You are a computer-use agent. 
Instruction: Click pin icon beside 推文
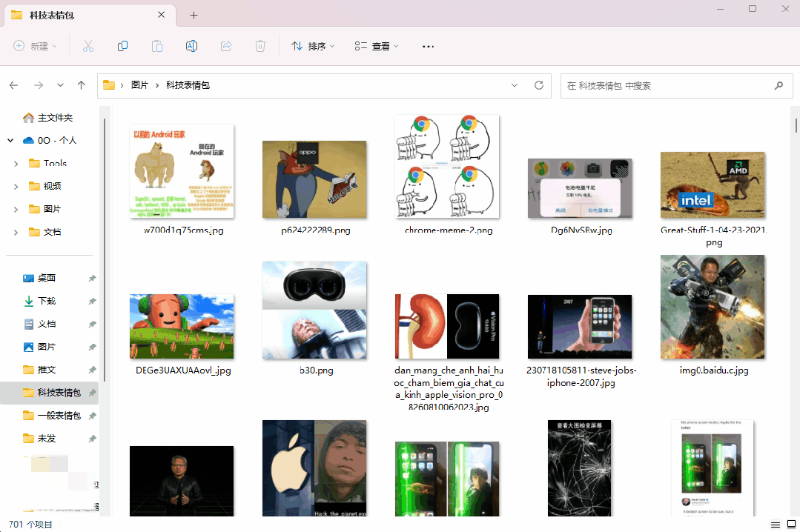(93, 370)
